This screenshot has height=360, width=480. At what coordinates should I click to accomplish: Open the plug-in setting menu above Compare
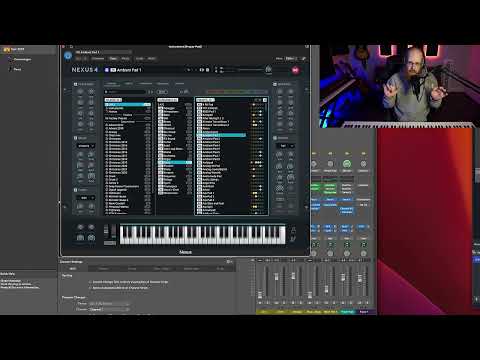pyautogui.click(x=103, y=52)
